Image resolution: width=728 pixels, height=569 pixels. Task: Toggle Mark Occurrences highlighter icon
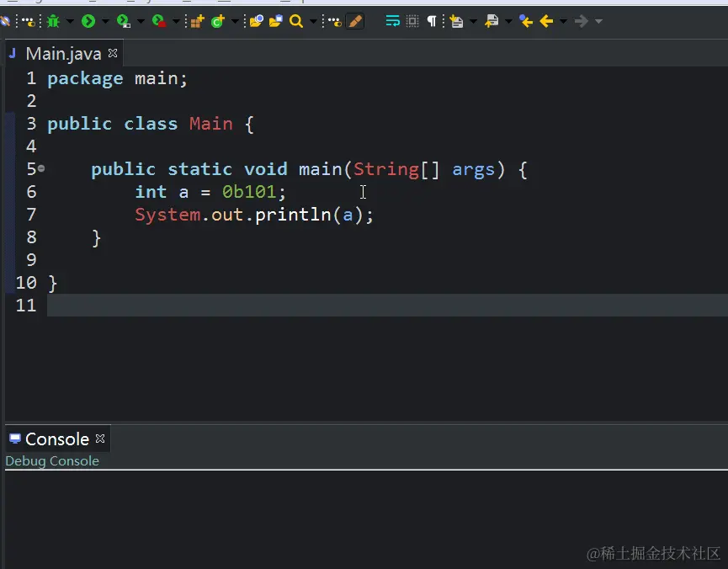(355, 21)
